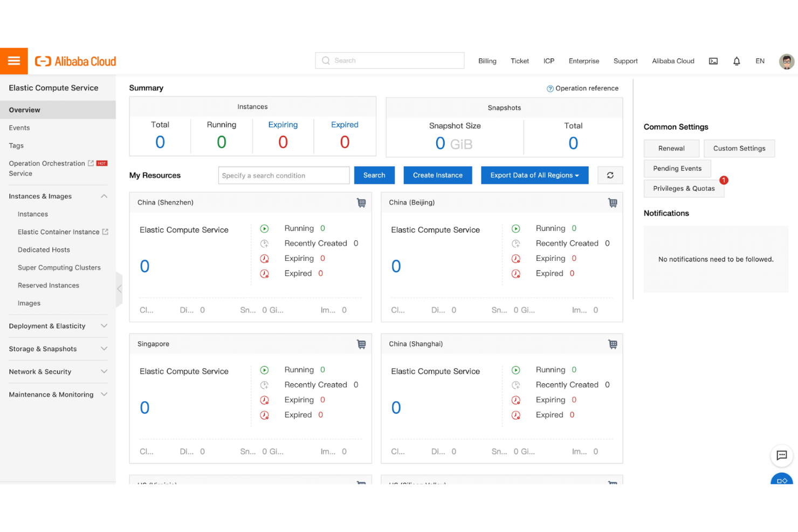This screenshot has height=532, width=798.
Task: Click the cart icon on China (Shenzhen) card
Action: (361, 202)
